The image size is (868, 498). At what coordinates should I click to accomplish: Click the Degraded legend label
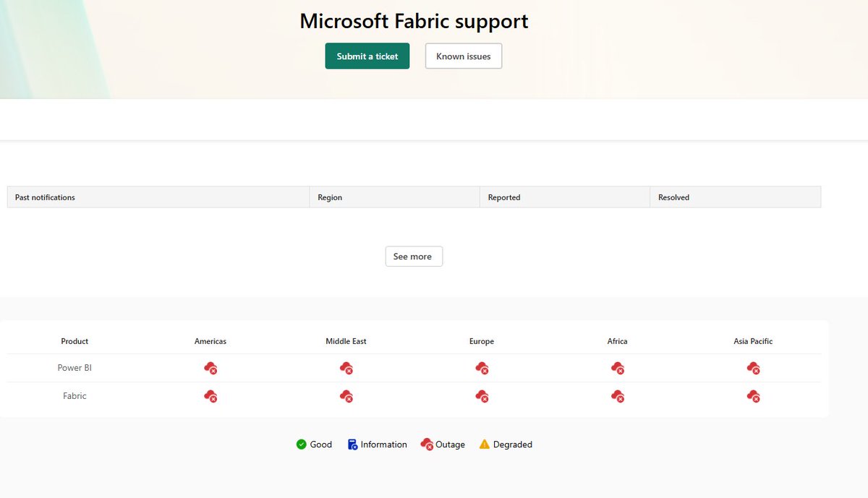tap(513, 445)
